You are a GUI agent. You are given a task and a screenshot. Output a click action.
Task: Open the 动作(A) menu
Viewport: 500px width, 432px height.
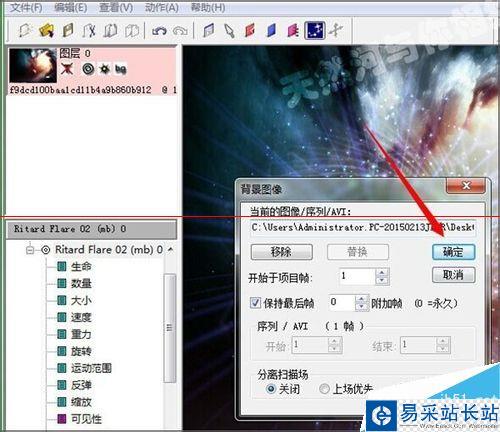coord(162,7)
